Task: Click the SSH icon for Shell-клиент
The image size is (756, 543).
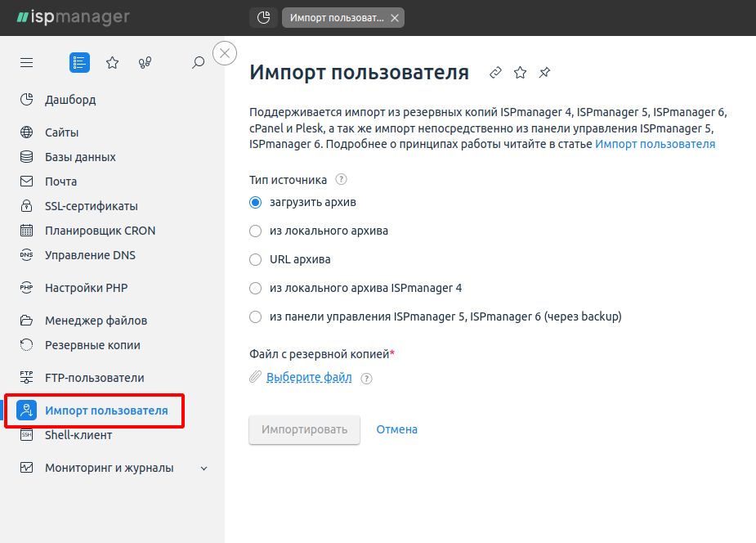Action: pos(26,435)
